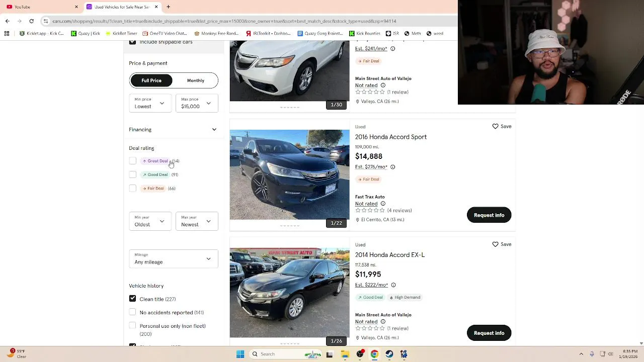Open the Kicklet.app bookmark
The width and height of the screenshot is (644, 362).
[42, 34]
